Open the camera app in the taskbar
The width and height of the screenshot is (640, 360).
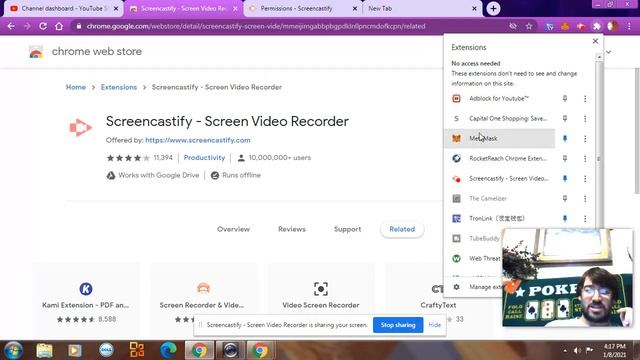click(x=230, y=350)
